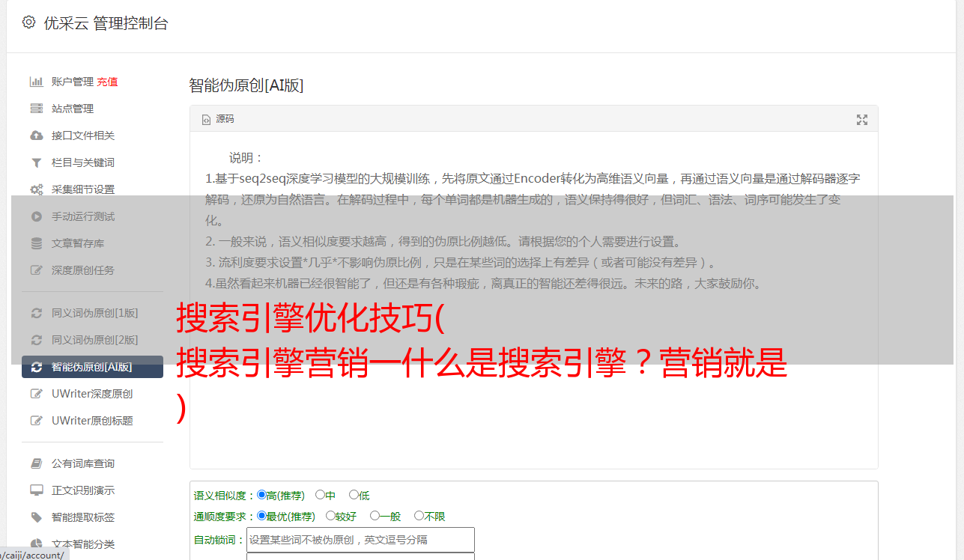Focus the 自动锁词 input field
This screenshot has width=964, height=560.
pos(360,540)
